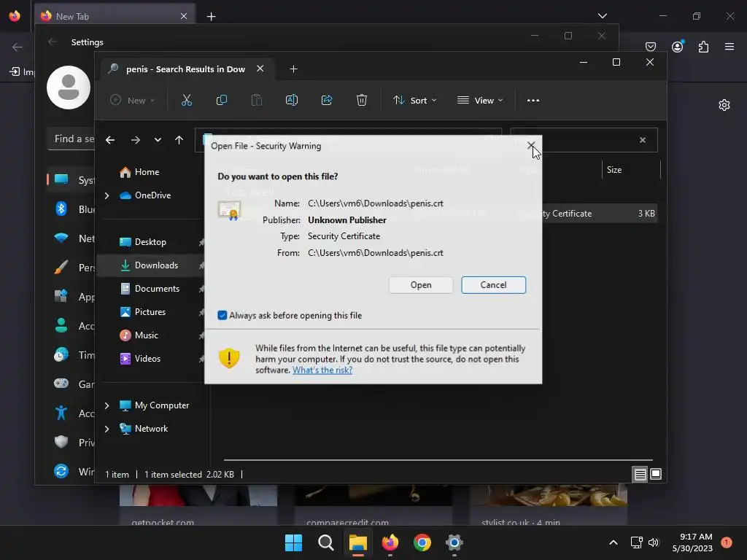Click the '3 KB' size cell

pyautogui.click(x=646, y=214)
